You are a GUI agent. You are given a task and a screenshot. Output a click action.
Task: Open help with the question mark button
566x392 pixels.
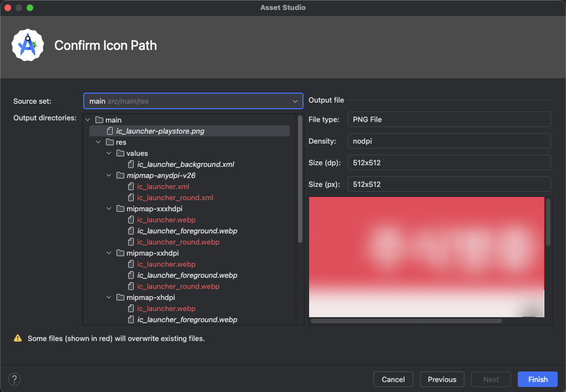coord(14,379)
